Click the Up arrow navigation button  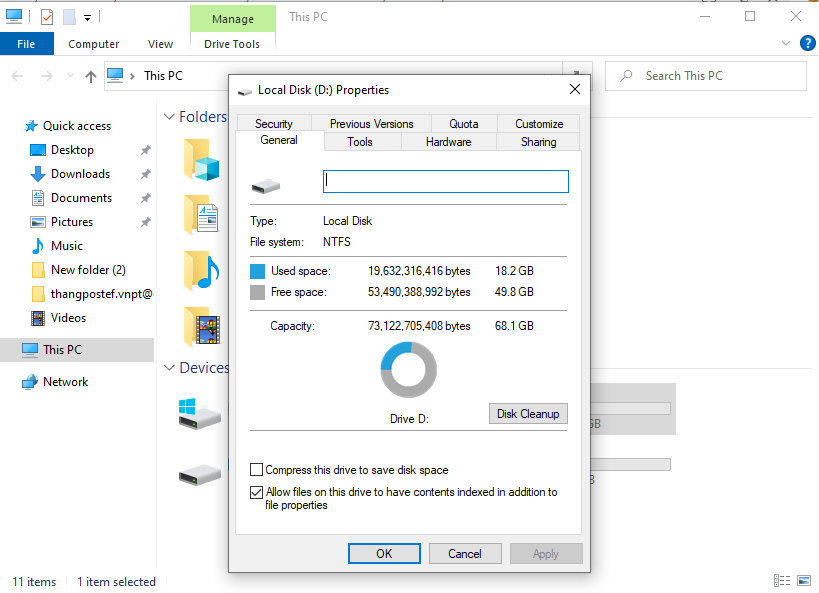pyautogui.click(x=91, y=76)
